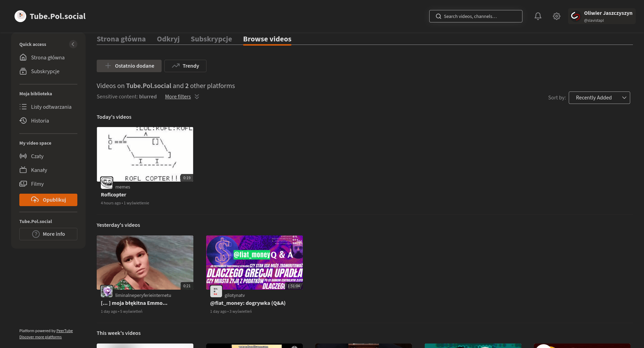Click the Tube.Pol.social logo icon
The image size is (644, 348).
[20, 16]
